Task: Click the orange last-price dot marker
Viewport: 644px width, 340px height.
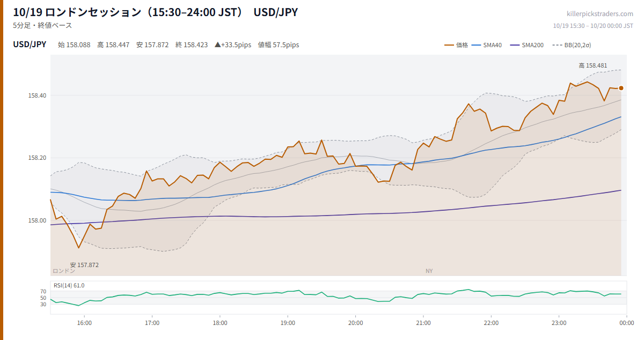Action: 621,88
